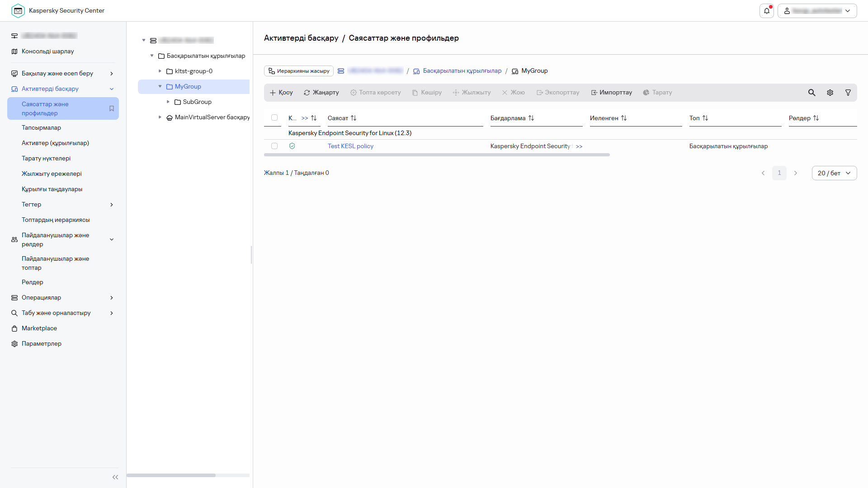Open Тапсырмалар in the sidebar menu
This screenshot has height=488, width=868.
[x=41, y=128]
